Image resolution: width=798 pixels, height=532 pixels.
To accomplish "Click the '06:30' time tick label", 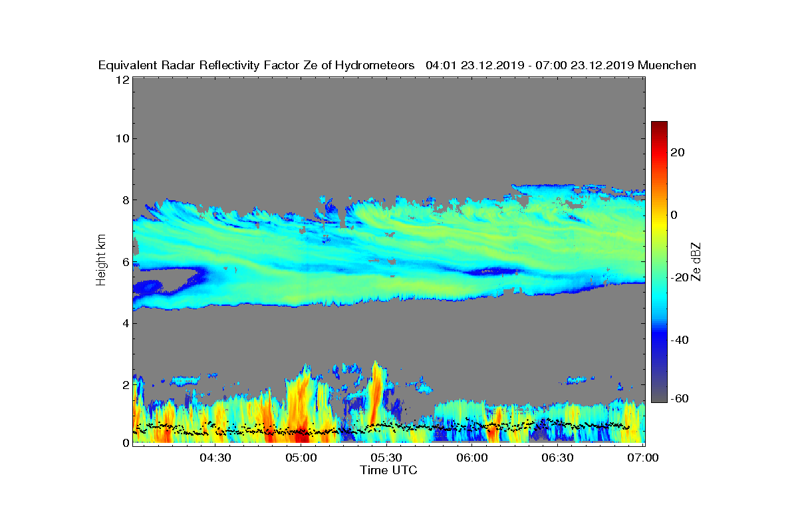I will point(557,458).
